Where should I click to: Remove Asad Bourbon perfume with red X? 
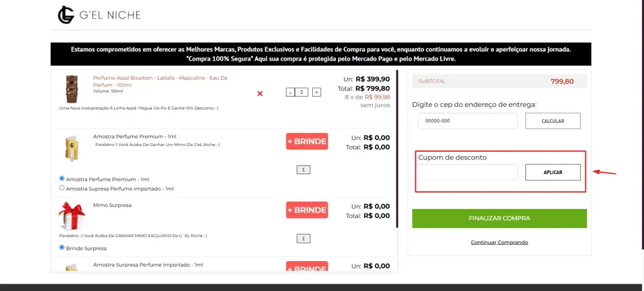260,94
